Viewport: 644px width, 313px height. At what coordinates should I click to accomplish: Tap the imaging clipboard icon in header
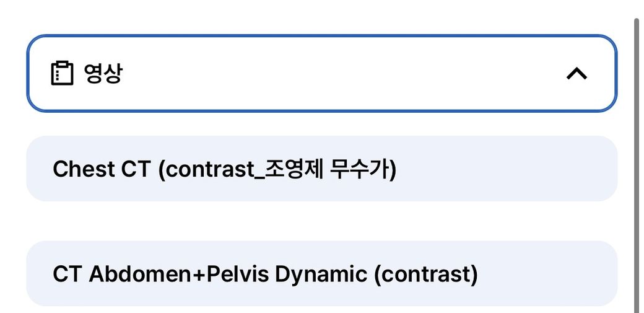[62, 73]
